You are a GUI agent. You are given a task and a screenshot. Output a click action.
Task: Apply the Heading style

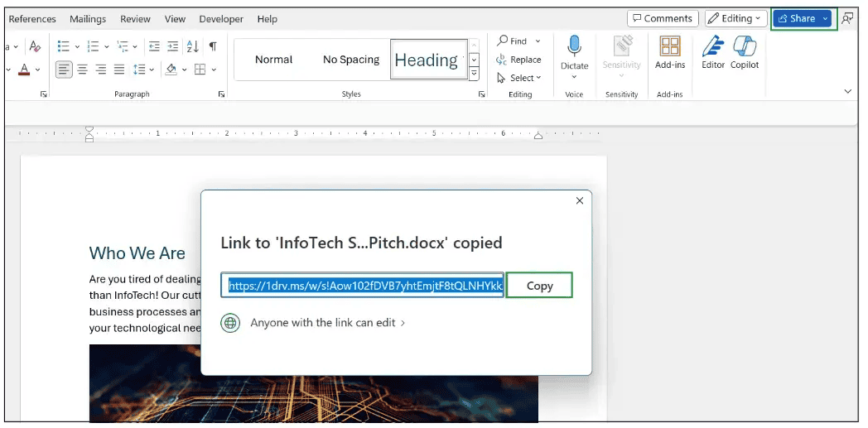click(x=429, y=60)
